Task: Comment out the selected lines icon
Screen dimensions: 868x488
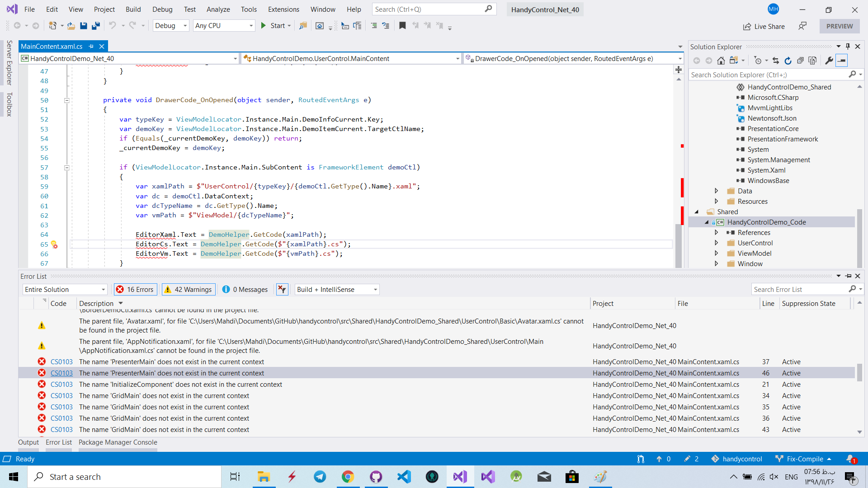Action: (374, 26)
